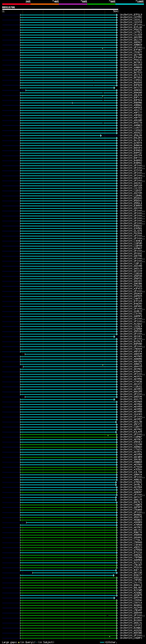Click the label UniRef100_B8B9N6
The height and width of the screenshot is (644, 146).
point(131,103)
